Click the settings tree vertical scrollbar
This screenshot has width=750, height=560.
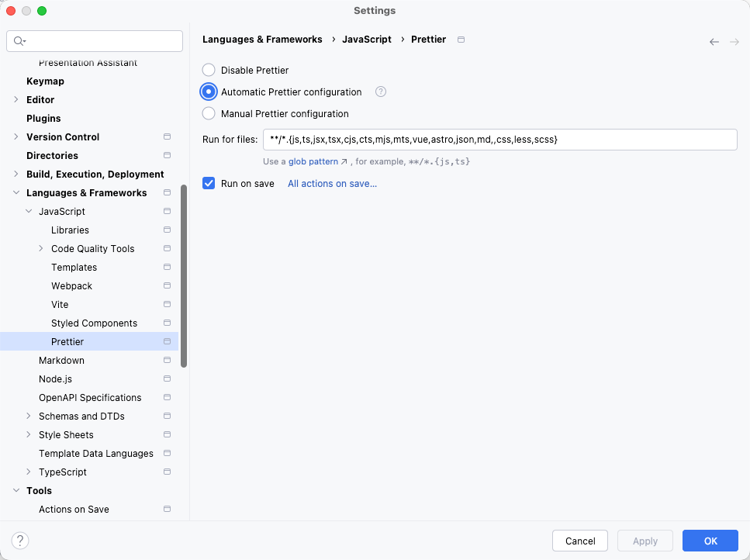click(x=184, y=275)
